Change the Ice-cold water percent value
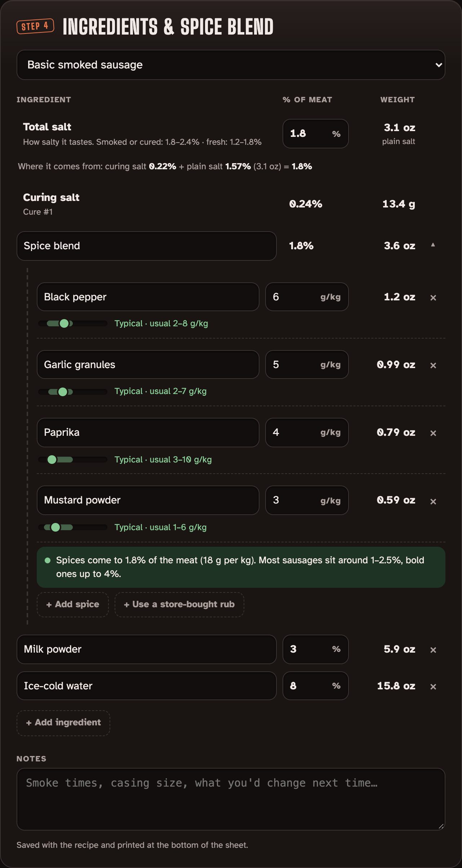 [x=315, y=686]
